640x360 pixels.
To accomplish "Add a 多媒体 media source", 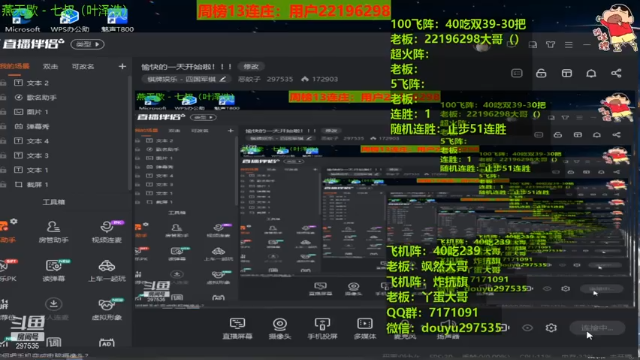I will coord(364,329).
